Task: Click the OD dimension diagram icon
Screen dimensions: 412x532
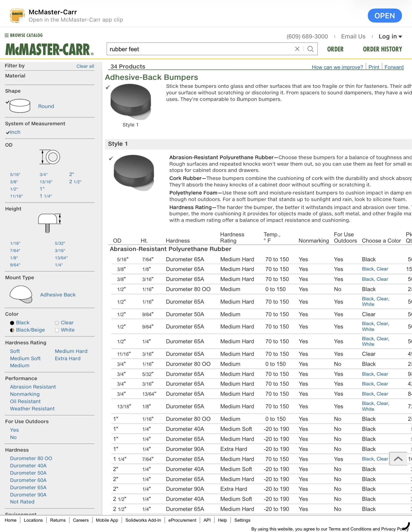Action: [50, 157]
